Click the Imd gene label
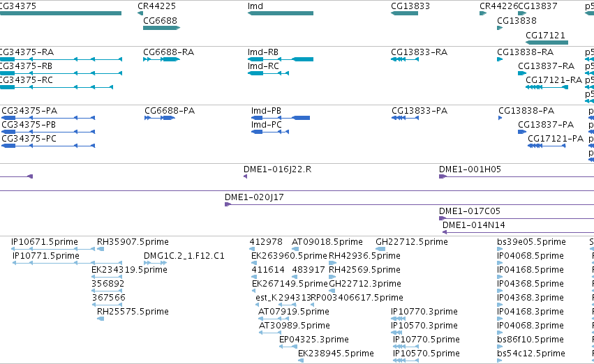Image resolution: width=594 pixels, height=364 pixels. click(x=255, y=6)
